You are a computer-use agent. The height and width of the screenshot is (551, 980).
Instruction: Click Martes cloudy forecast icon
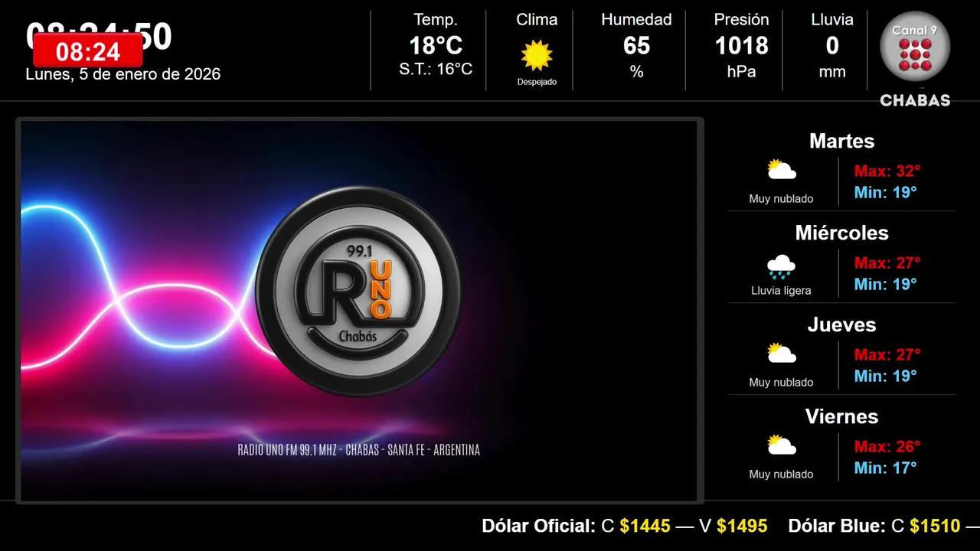tap(782, 170)
